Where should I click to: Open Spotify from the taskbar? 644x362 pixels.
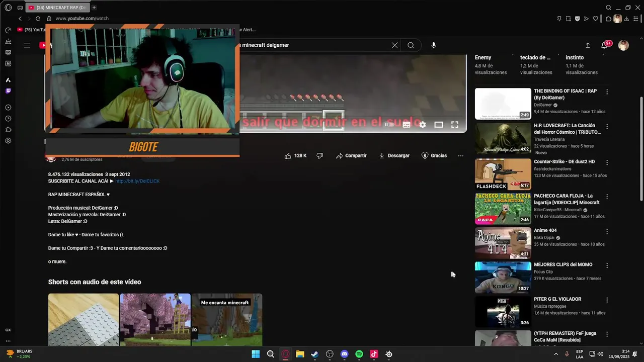coord(359,354)
